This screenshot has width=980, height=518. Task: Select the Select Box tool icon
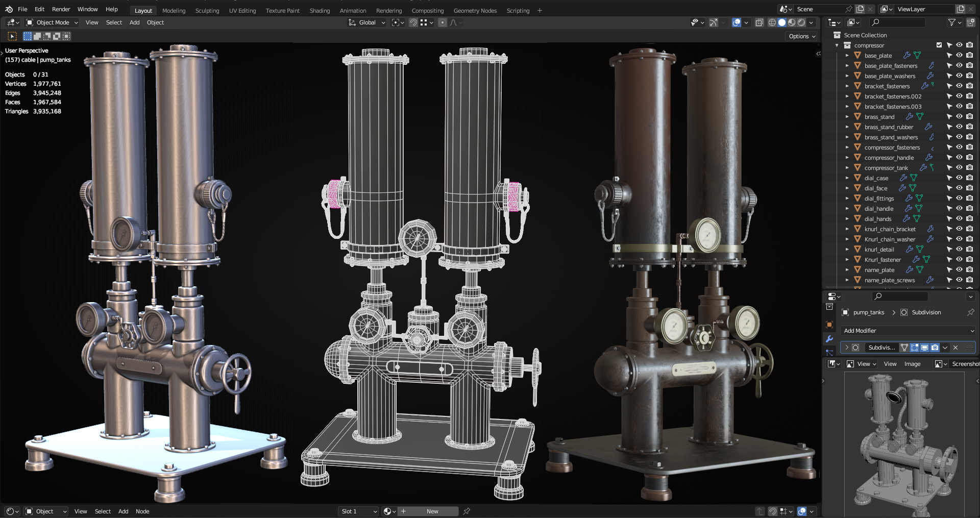pos(12,36)
